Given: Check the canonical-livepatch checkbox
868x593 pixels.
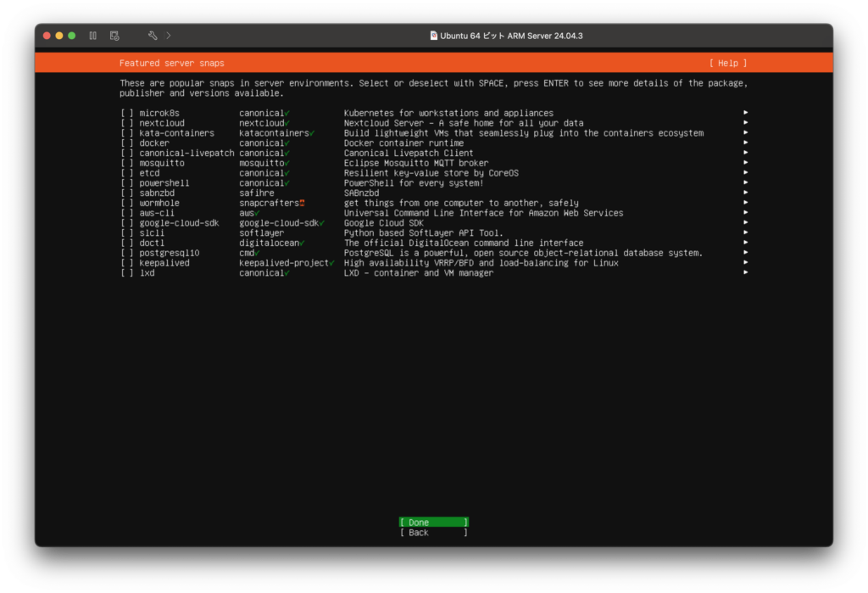Looking at the screenshot, I should (126, 154).
